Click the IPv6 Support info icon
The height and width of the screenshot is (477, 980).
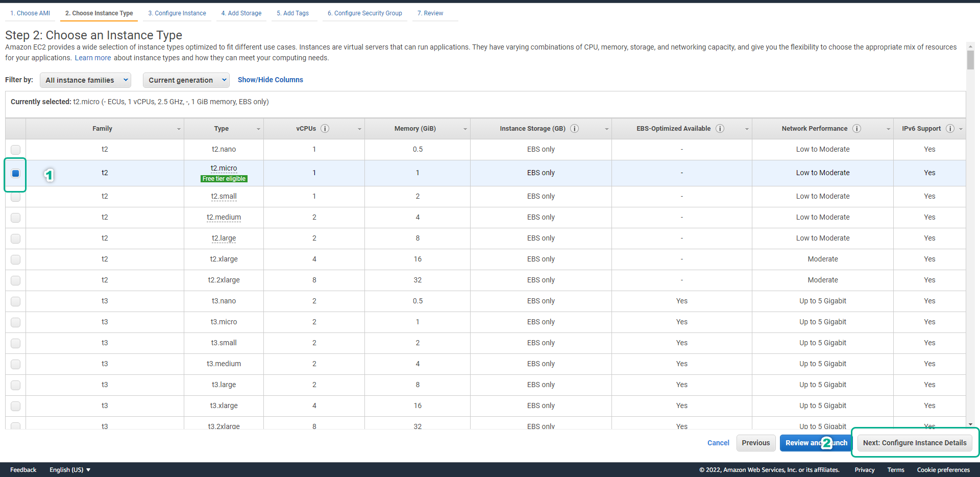tap(950, 129)
